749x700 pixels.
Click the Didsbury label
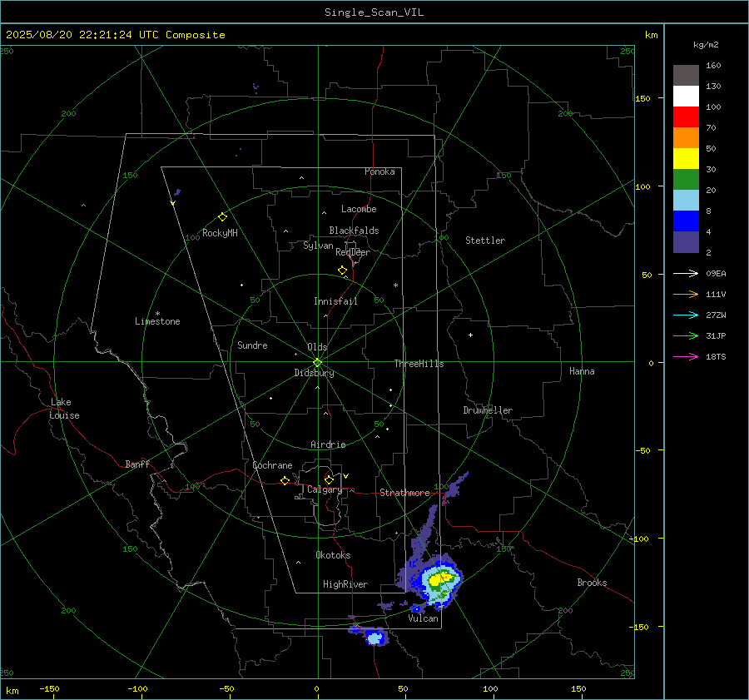click(314, 373)
